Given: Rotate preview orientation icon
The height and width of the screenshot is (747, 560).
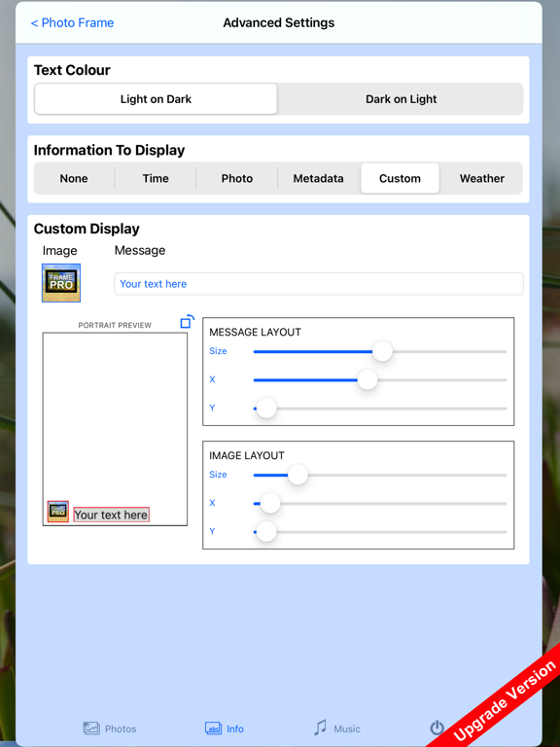Looking at the screenshot, I should point(187,322).
